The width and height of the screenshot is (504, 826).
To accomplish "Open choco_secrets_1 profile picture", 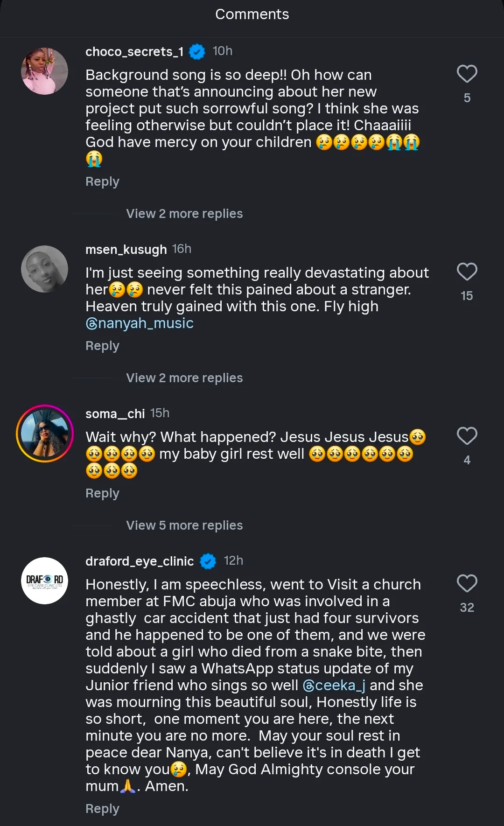I will (45, 71).
